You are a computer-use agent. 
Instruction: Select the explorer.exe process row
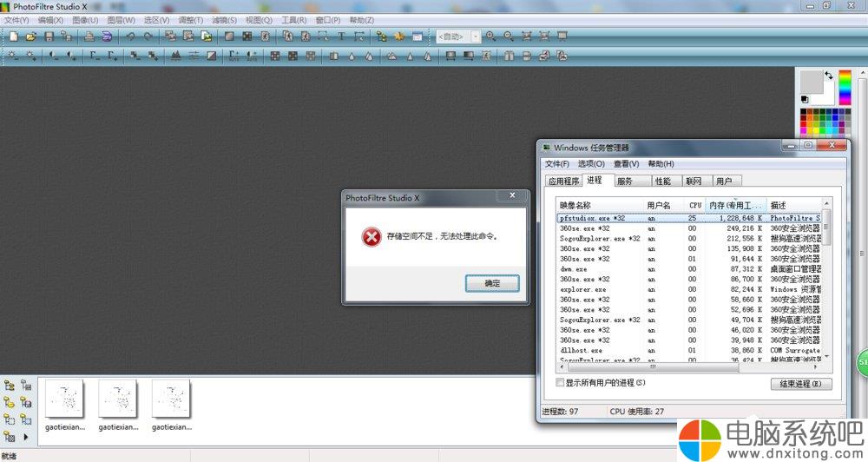pos(688,289)
